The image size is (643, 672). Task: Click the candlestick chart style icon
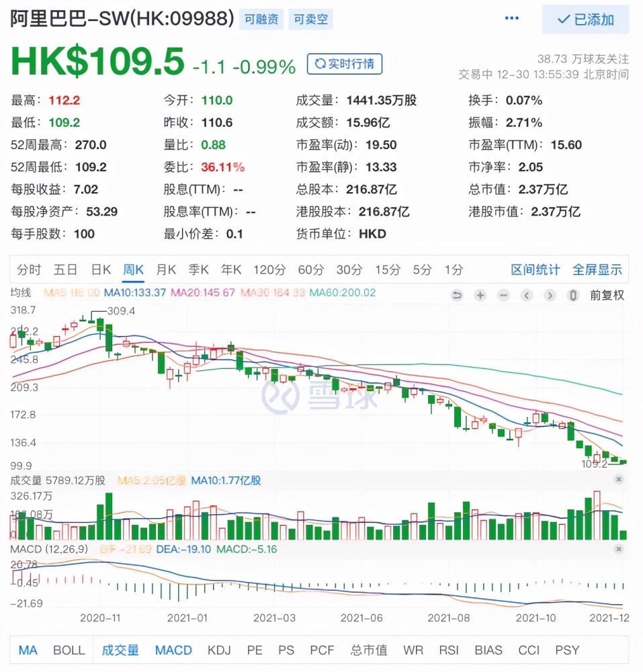(573, 295)
